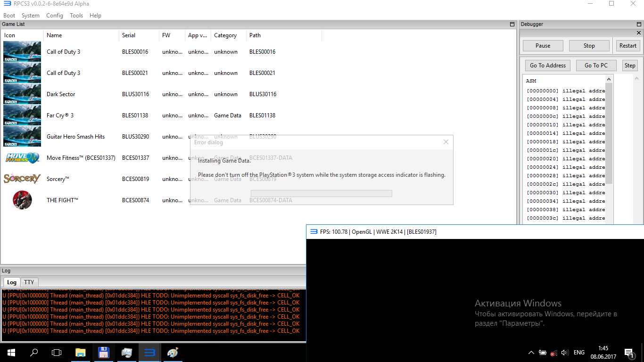Click the Go To Address button
The height and width of the screenshot is (362, 644).
pos(547,66)
